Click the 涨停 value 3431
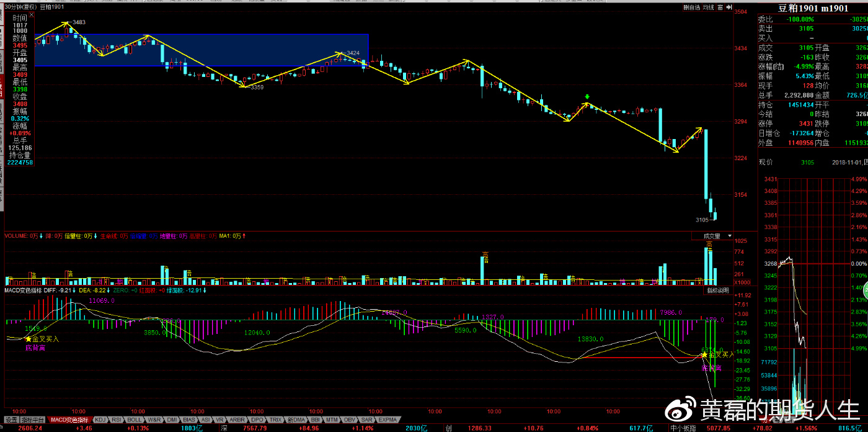The height and width of the screenshot is (432, 868). tap(806, 124)
